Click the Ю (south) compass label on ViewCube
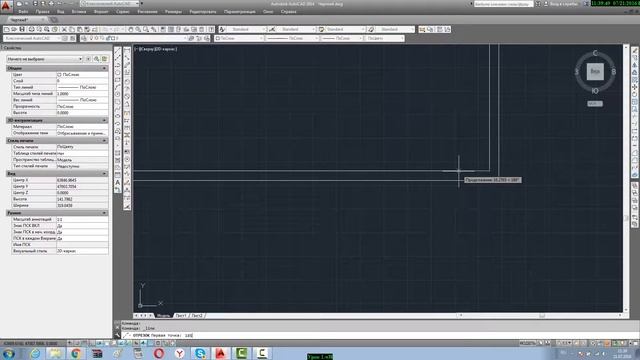 pyautogui.click(x=595, y=91)
